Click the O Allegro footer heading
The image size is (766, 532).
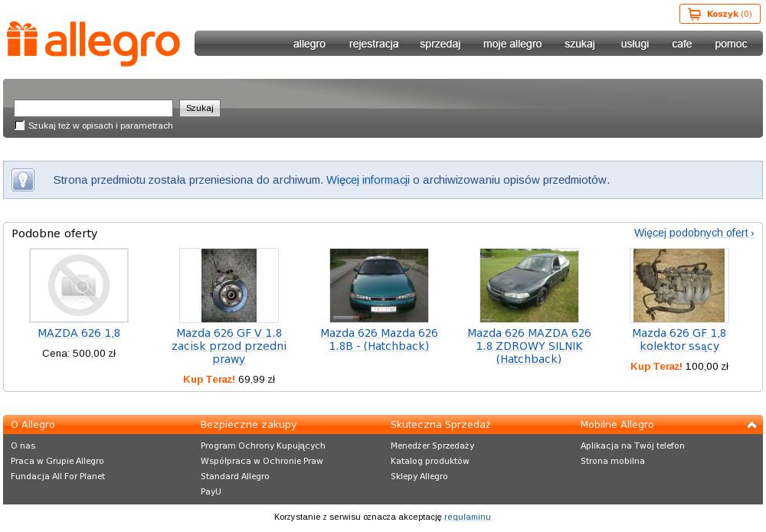[33, 425]
